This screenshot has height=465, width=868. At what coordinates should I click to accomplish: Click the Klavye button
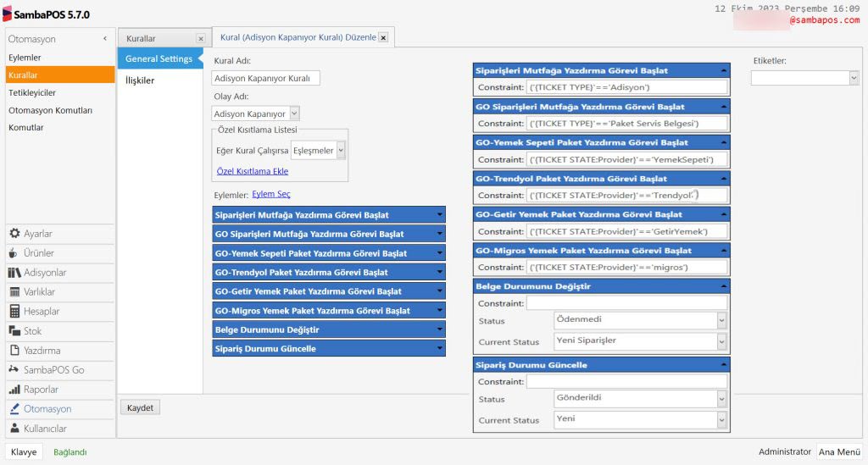24,451
